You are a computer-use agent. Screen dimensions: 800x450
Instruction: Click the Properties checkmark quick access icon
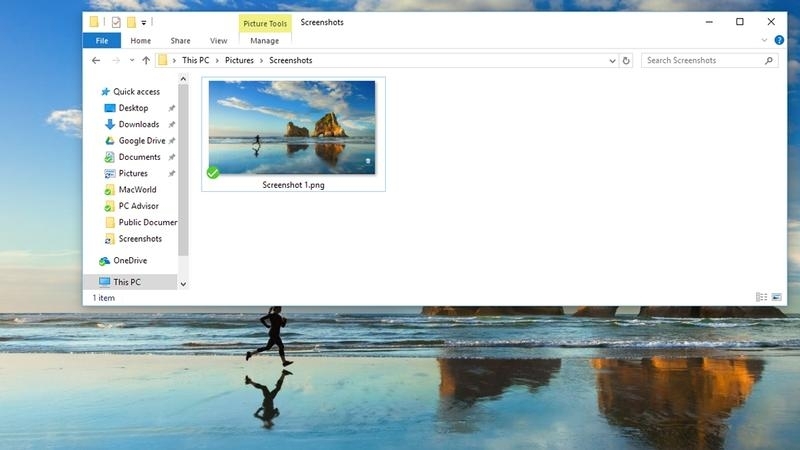pos(116,22)
